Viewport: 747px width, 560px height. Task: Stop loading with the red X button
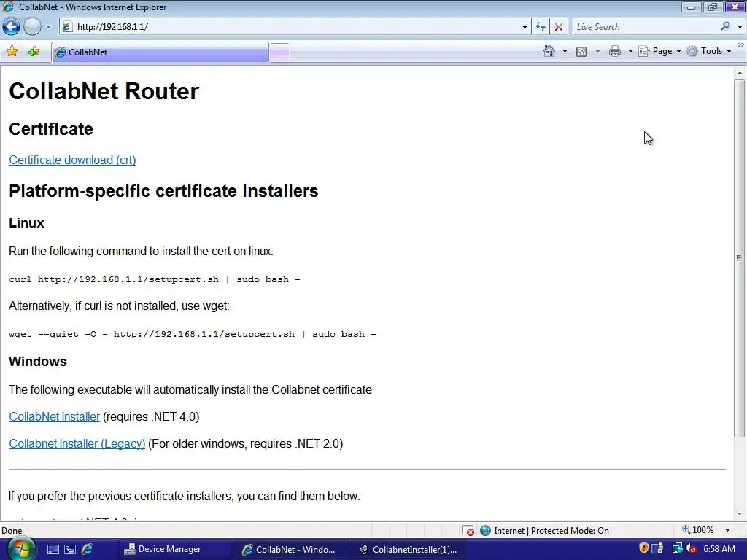[x=559, y=27]
